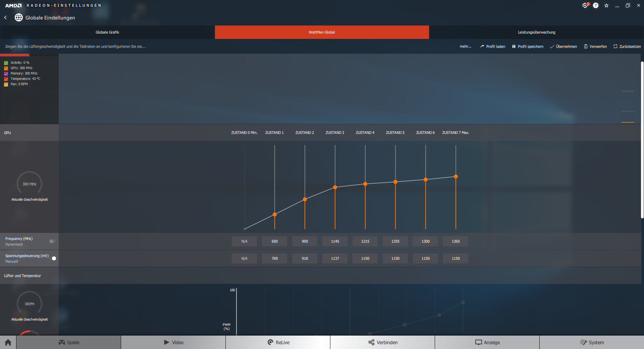The height and width of the screenshot is (349, 644).
Task: Click Profil speichern
Action: coord(528,47)
